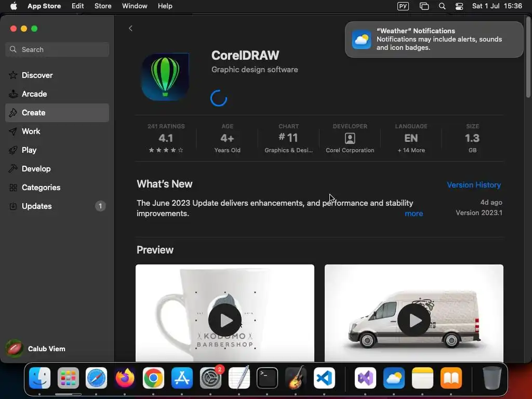Click the 4.1 ratings stars
Image resolution: width=532 pixels, height=399 pixels.
[166, 150]
